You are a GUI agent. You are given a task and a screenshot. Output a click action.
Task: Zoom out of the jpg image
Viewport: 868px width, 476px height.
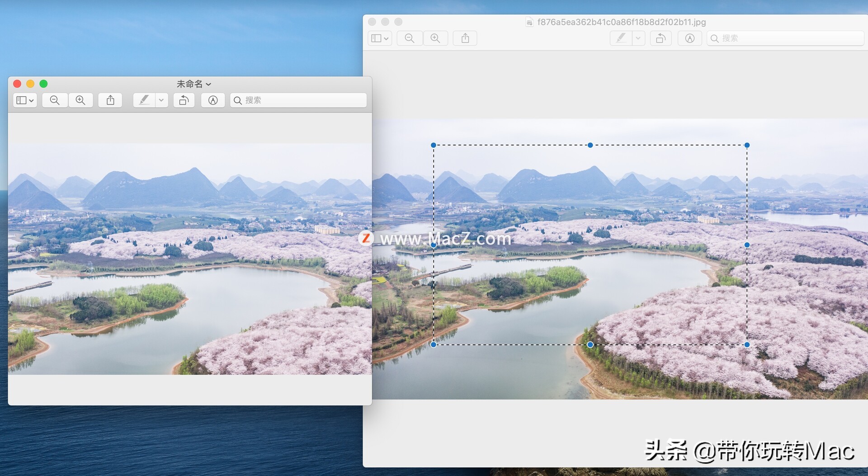(x=409, y=38)
